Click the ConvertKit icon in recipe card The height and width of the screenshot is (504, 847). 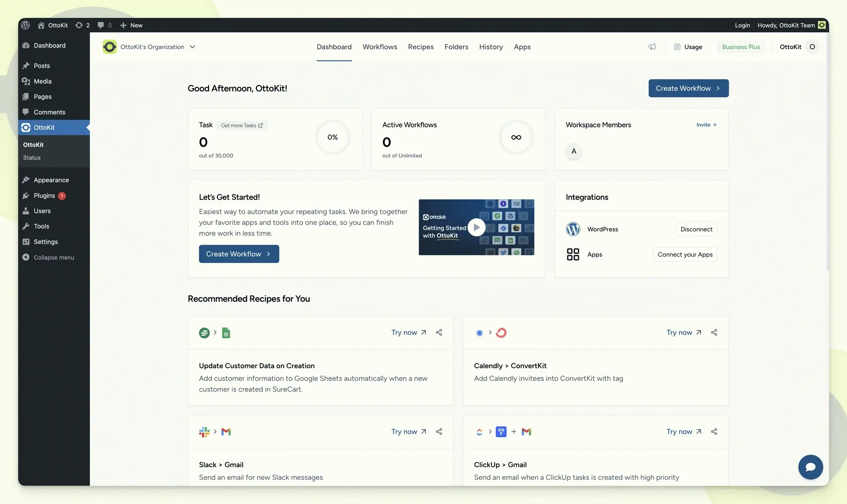(501, 332)
